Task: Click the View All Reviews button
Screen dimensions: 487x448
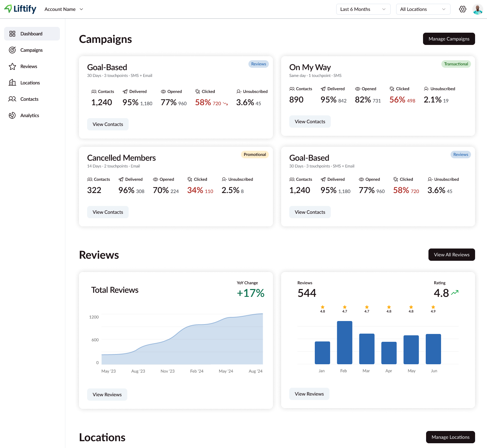Action: click(452, 255)
